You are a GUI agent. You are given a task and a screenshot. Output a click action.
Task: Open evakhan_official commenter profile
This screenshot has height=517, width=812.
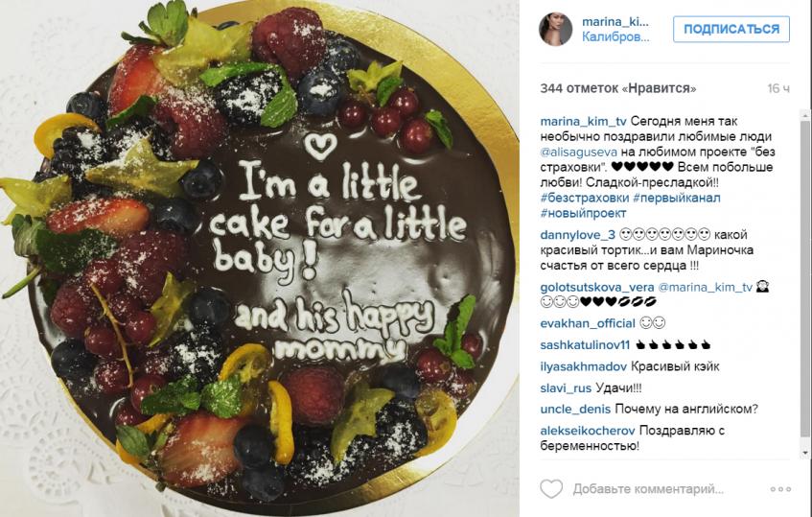(588, 324)
